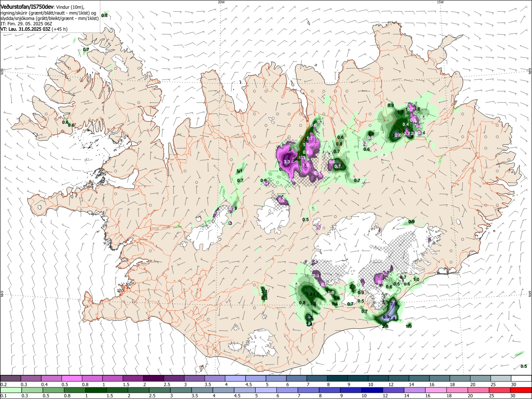
Task: Click the 30 label in upper legend
Action: point(513,384)
